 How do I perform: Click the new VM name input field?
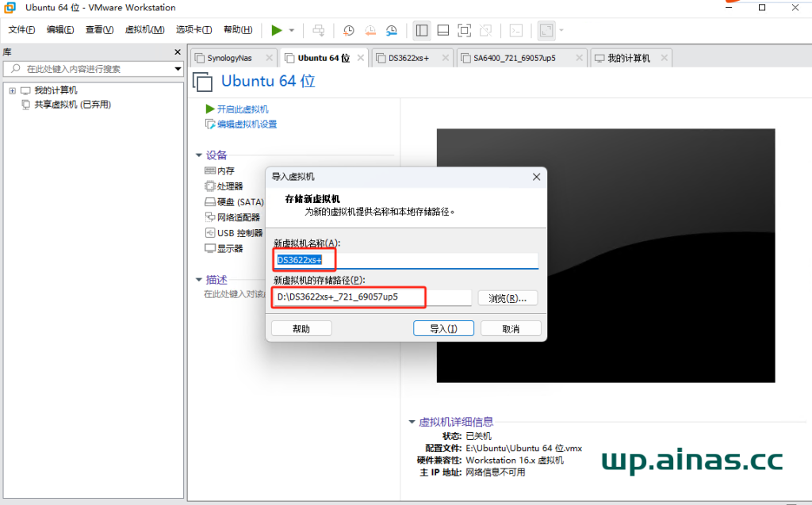pyautogui.click(x=406, y=260)
